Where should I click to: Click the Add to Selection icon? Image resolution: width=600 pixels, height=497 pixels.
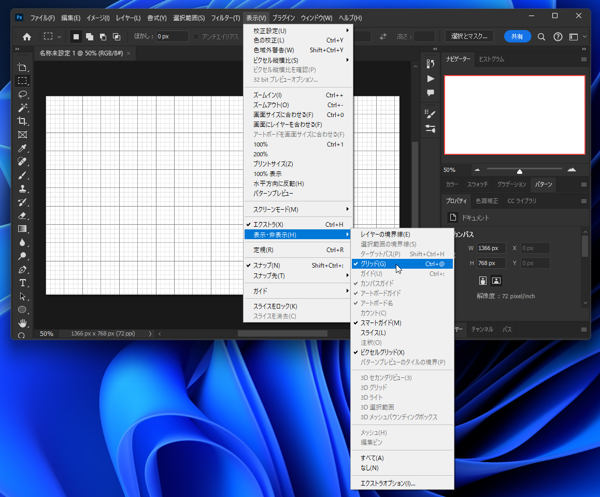pyautogui.click(x=90, y=37)
